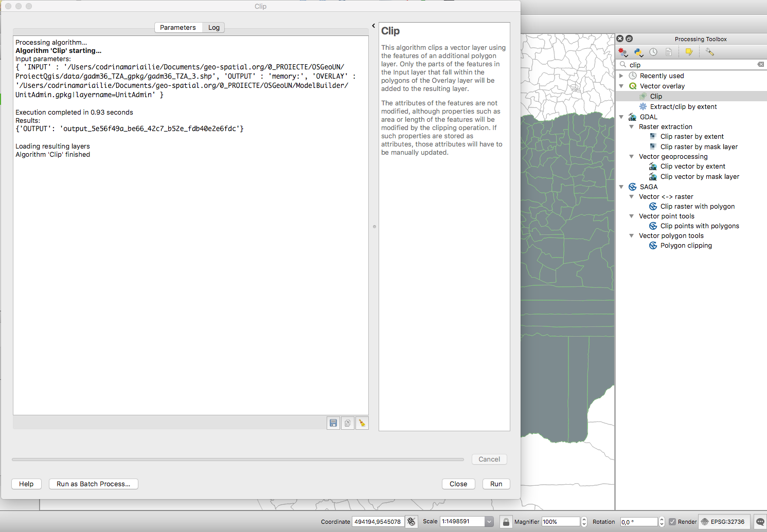Screen dimensions: 767x532
Task: Click the Save Log to File icon
Action: pyautogui.click(x=333, y=423)
